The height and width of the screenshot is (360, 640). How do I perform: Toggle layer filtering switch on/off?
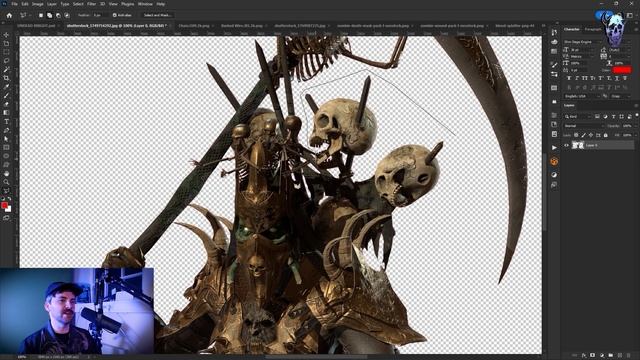click(x=637, y=116)
